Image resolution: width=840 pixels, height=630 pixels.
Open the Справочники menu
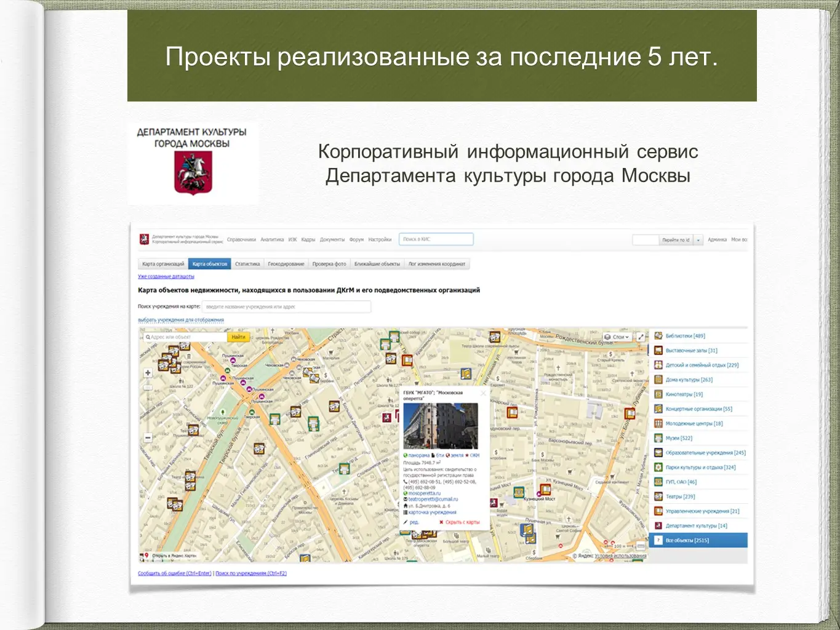click(241, 239)
